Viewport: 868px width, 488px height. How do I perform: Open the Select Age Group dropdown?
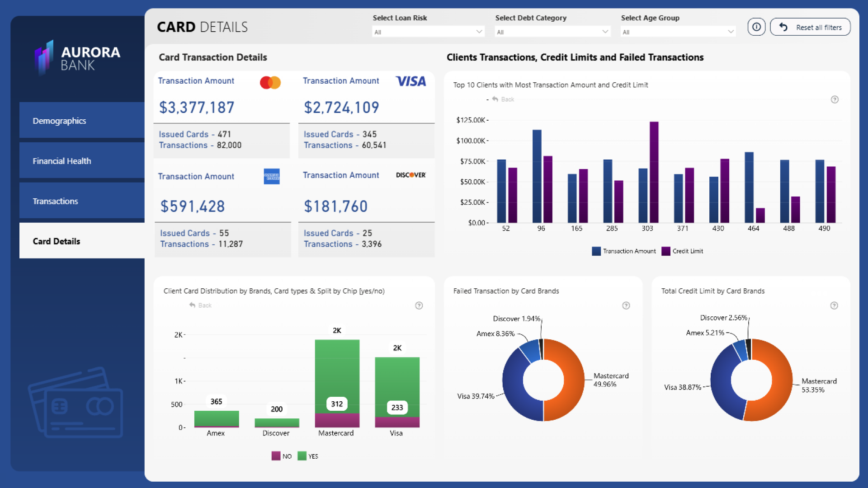tap(677, 32)
